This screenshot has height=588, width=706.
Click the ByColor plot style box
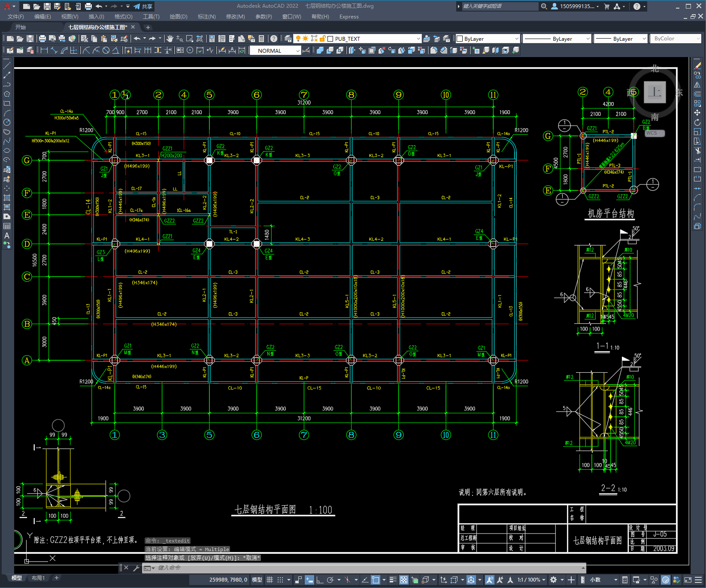pyautogui.click(x=676, y=39)
